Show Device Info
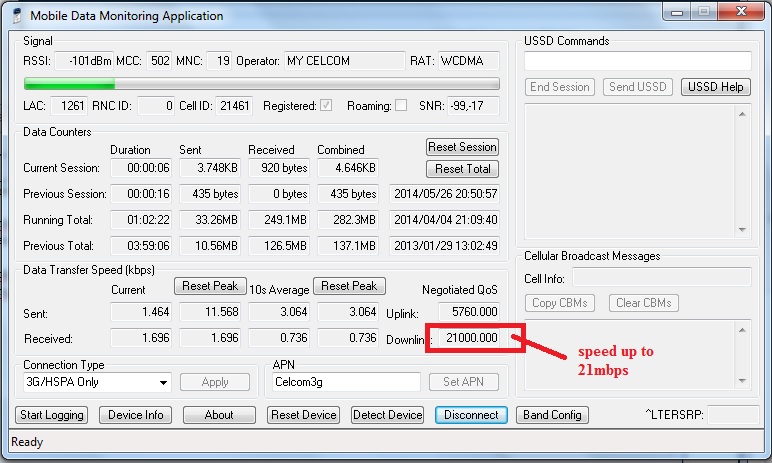This screenshot has height=463, width=772. click(135, 415)
